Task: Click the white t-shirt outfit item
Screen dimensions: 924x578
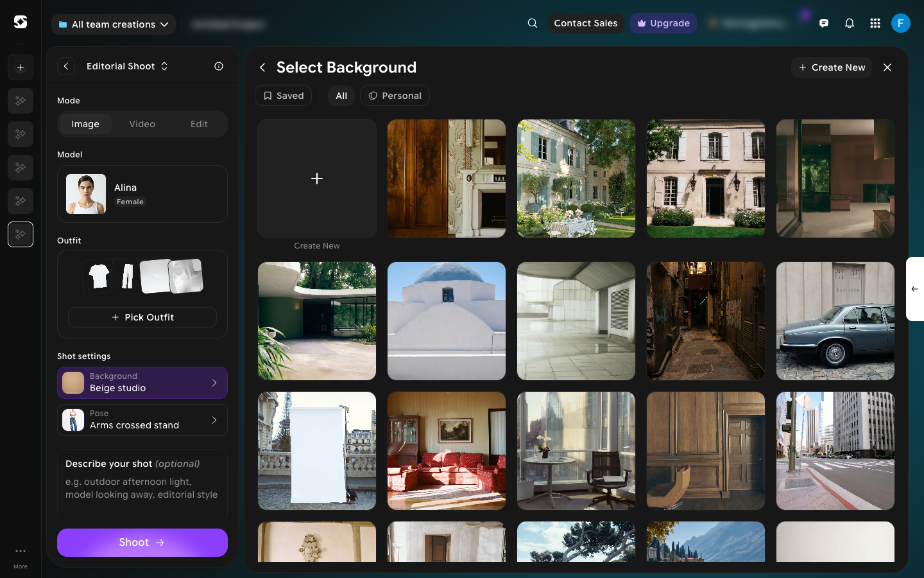Action: [x=99, y=276]
